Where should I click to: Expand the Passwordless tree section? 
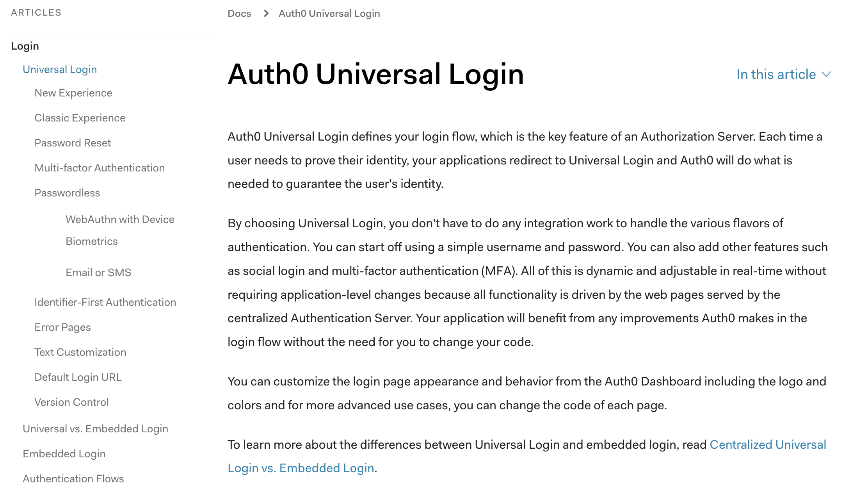pyautogui.click(x=68, y=193)
